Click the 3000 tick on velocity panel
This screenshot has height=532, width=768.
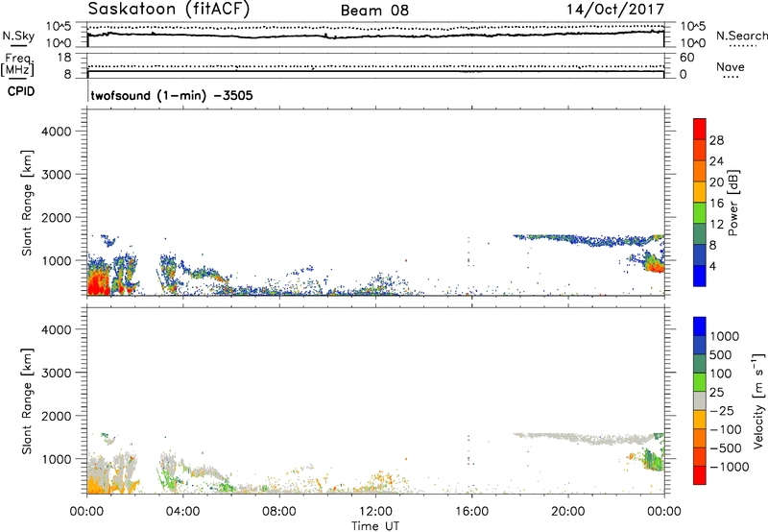pyautogui.click(x=56, y=373)
